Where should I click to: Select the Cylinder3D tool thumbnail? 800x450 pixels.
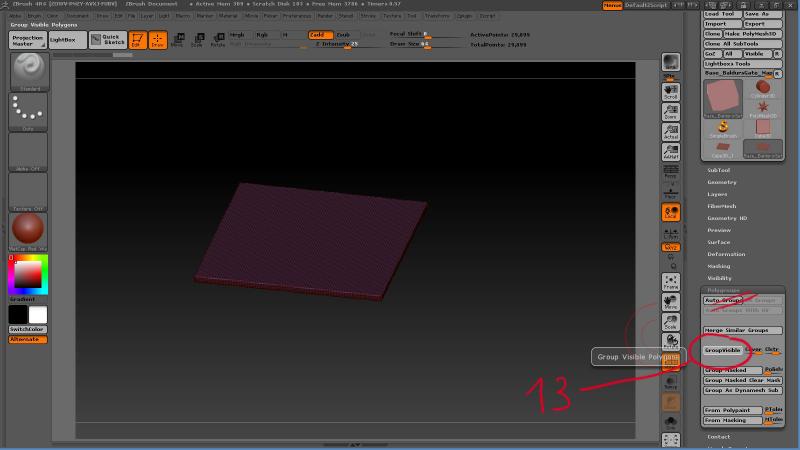tap(763, 89)
